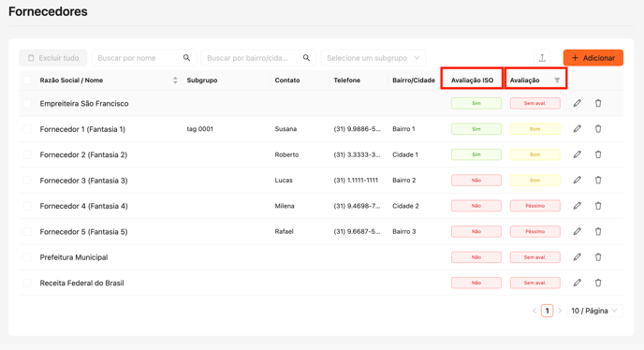
Task: Click the Excluir tudo button
Action: [53, 58]
